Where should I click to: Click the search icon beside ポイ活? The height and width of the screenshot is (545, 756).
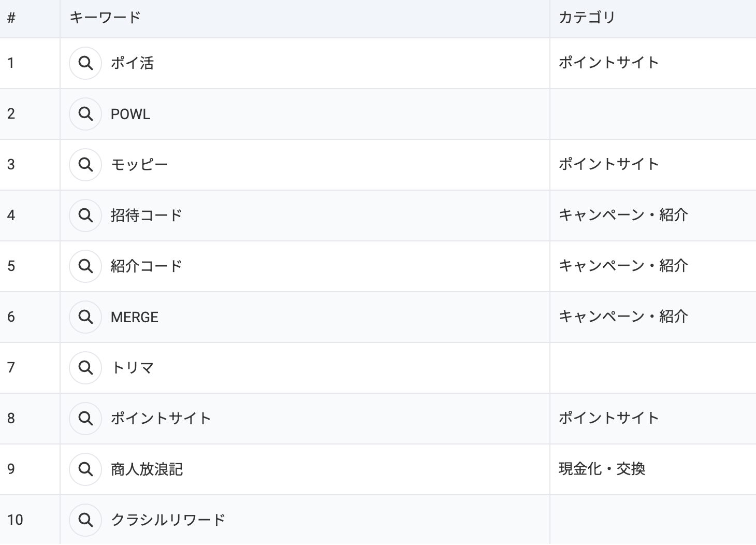point(85,63)
